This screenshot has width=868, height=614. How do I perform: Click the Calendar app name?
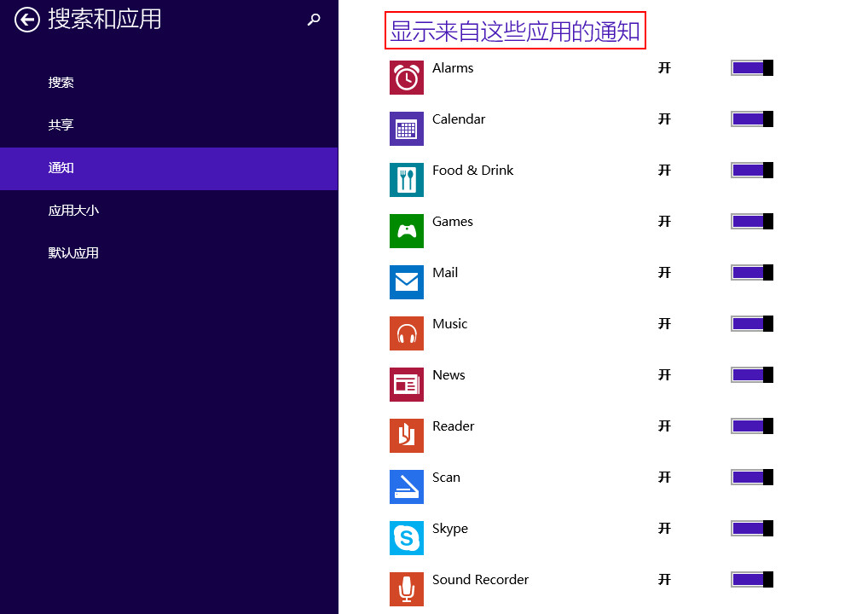[x=459, y=119]
